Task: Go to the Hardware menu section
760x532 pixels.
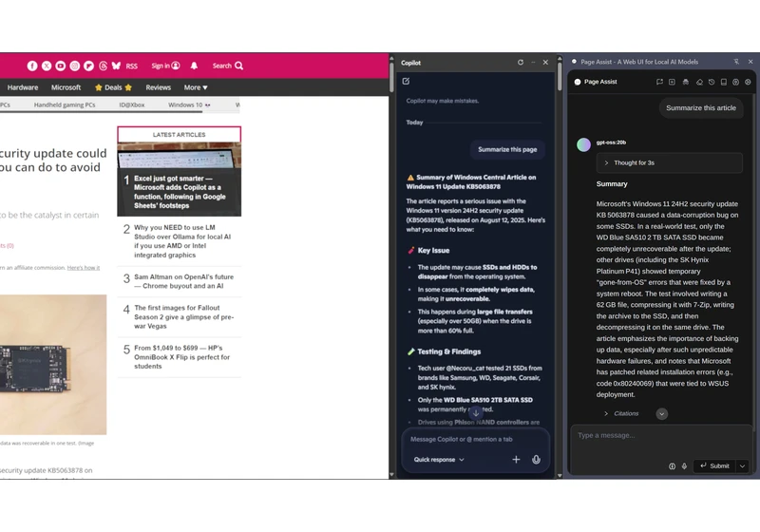Action: pos(22,87)
